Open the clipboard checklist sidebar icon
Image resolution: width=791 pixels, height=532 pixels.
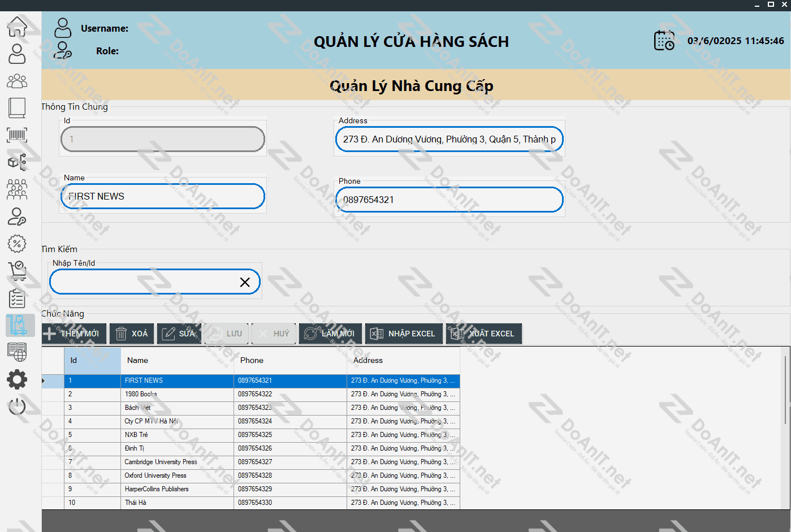point(17,298)
